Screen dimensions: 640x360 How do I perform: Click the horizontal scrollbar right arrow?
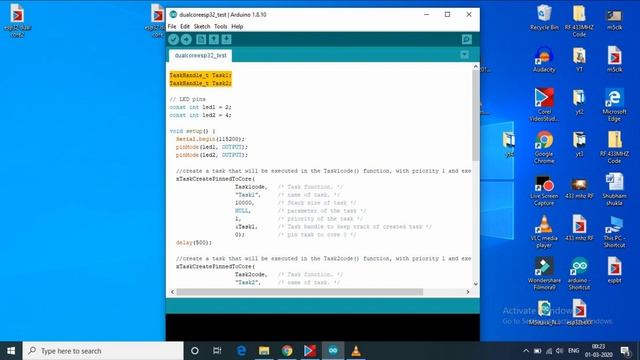tap(468, 292)
